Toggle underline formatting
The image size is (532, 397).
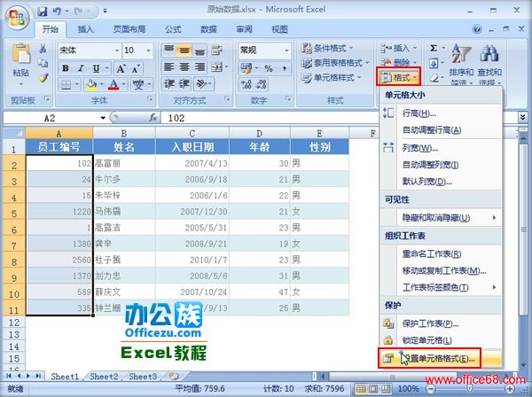[x=97, y=68]
